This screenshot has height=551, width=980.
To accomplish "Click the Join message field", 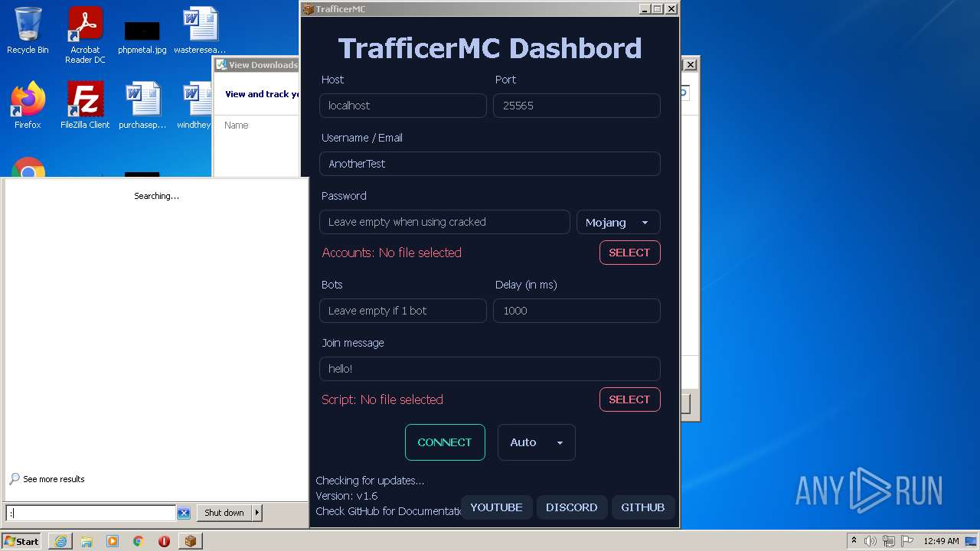I will tap(490, 369).
